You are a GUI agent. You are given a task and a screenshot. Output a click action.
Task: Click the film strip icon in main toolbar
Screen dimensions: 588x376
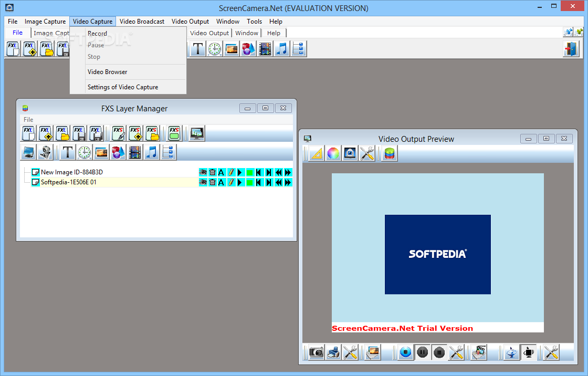[x=265, y=49]
